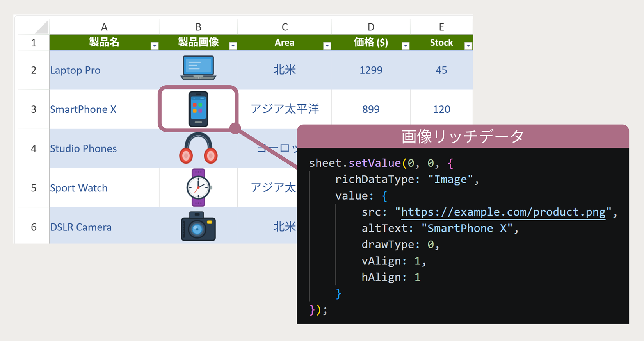Select row 2 header
Viewport: 644px width, 341px height.
pos(34,70)
